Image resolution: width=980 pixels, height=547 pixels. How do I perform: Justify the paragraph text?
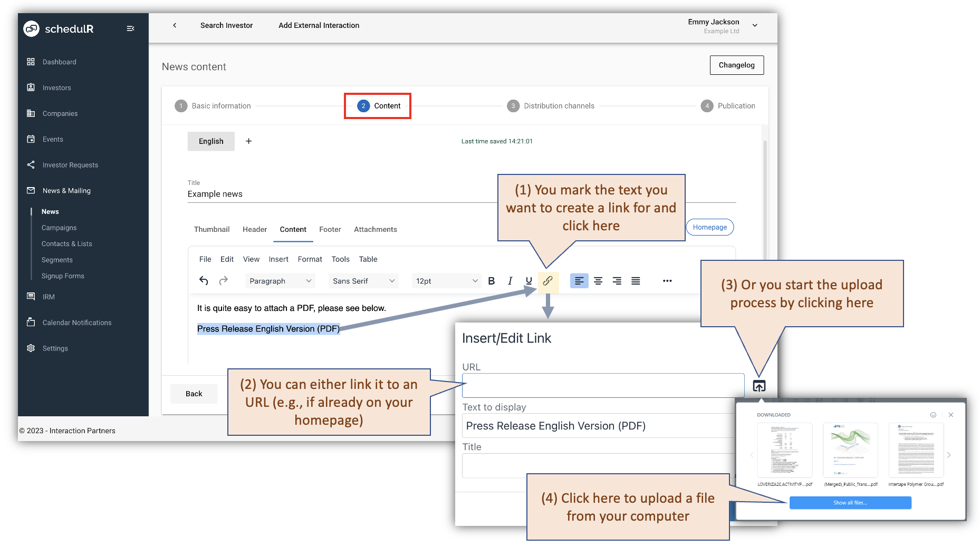[636, 281]
